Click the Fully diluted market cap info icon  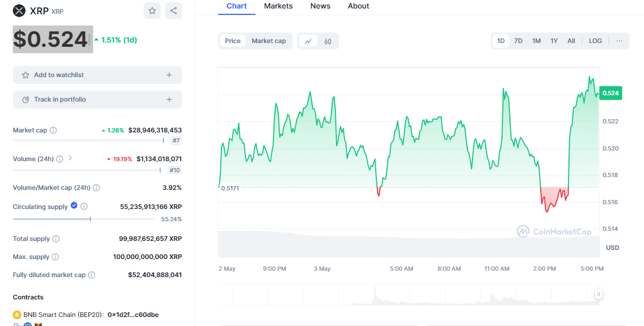[92, 275]
